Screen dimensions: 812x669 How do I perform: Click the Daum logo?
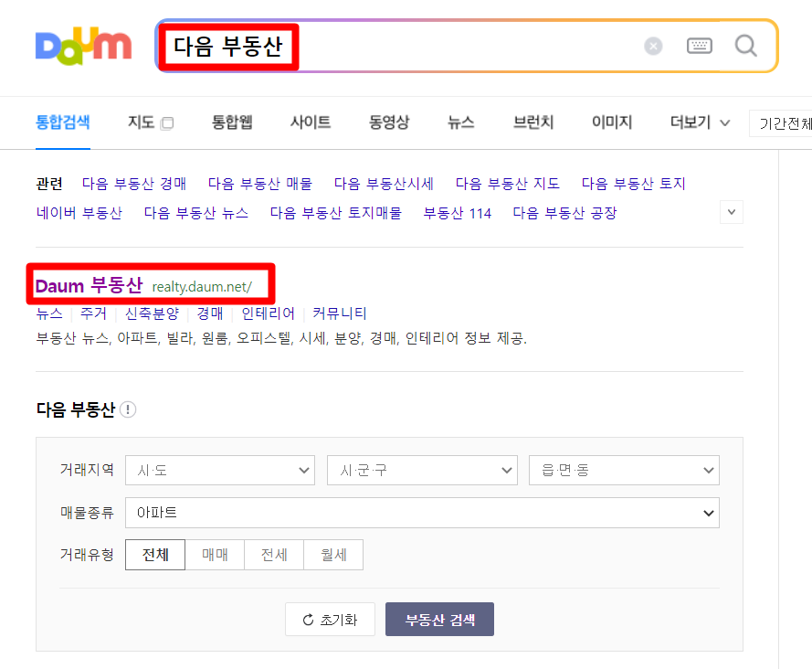coord(83,47)
